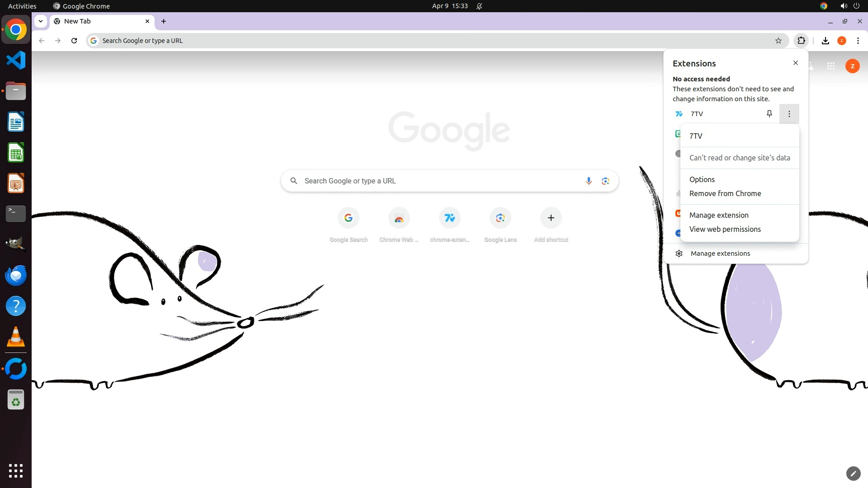
Task: Open Google Lens image search icon
Action: [605, 181]
